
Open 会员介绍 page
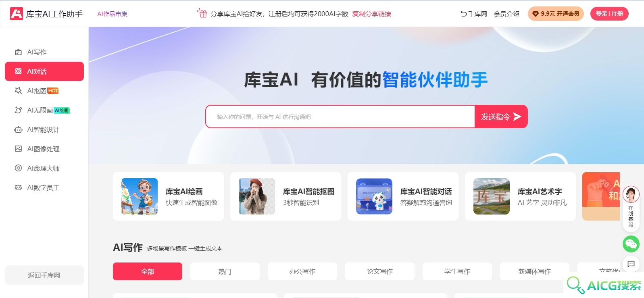tap(506, 14)
